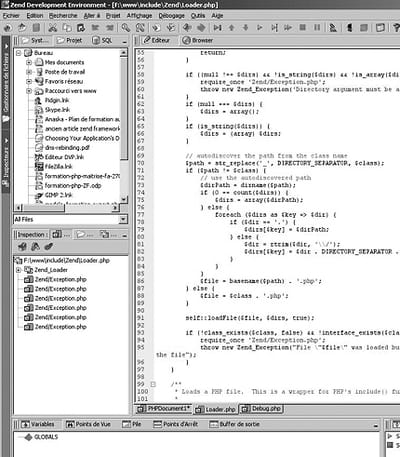Open the Recherche menu
This screenshot has height=457, width=400.
point(63,16)
